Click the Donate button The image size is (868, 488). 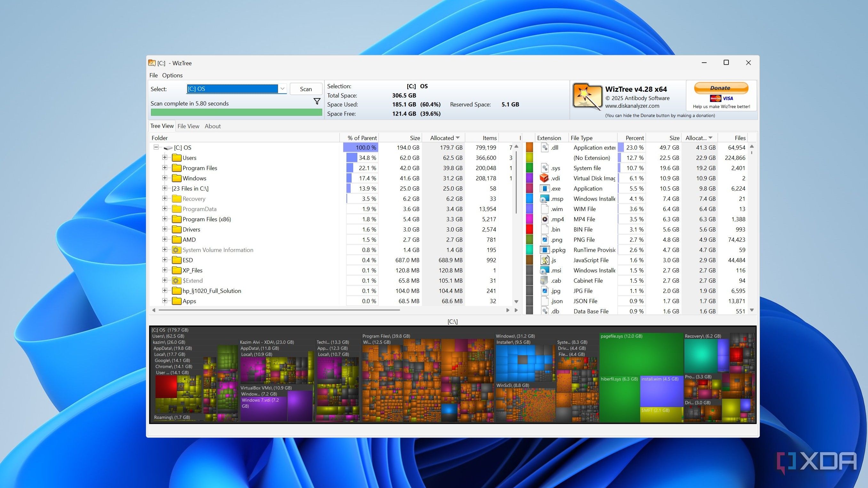point(721,88)
